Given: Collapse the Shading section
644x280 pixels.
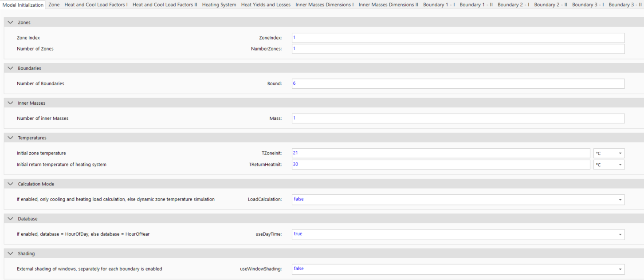Looking at the screenshot, I should pyautogui.click(x=11, y=253).
